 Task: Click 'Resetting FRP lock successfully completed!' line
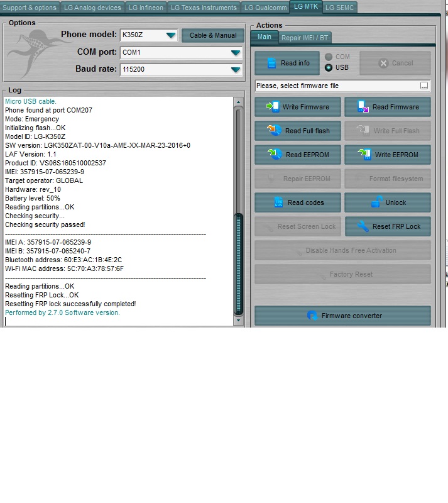point(70,304)
